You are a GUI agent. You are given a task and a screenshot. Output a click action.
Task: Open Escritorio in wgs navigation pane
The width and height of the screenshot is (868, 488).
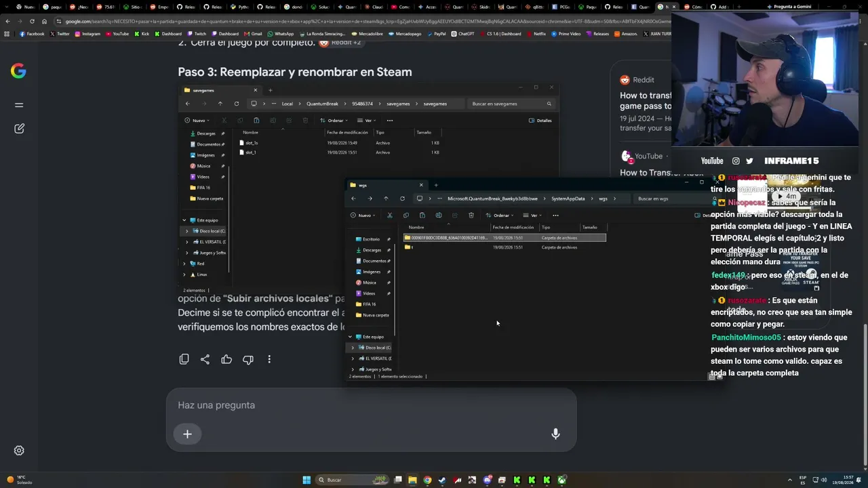(x=371, y=239)
